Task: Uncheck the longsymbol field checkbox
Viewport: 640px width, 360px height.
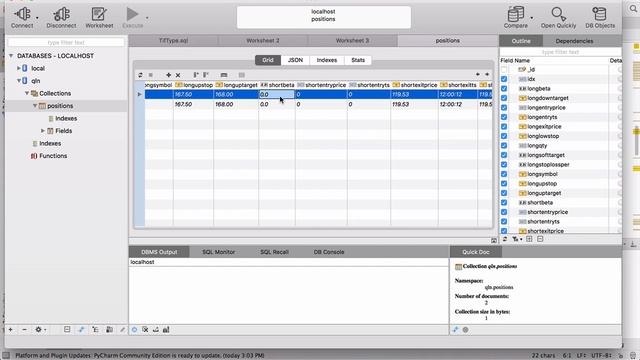Action: click(x=504, y=174)
